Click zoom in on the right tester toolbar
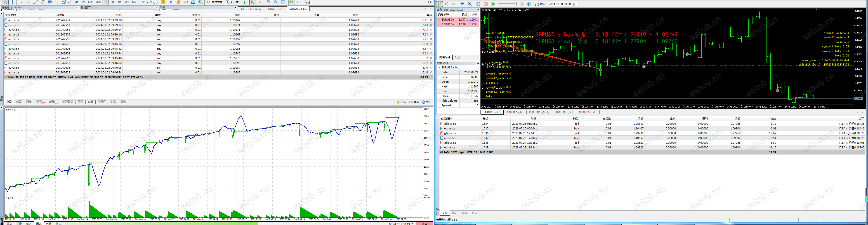The width and height of the screenshot is (868, 225). 462,4
